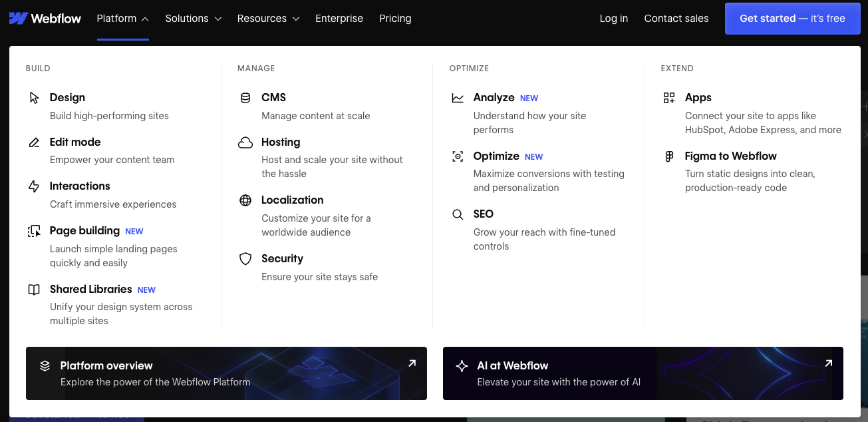
Task: Click the Webflow logo
Action: click(x=45, y=19)
